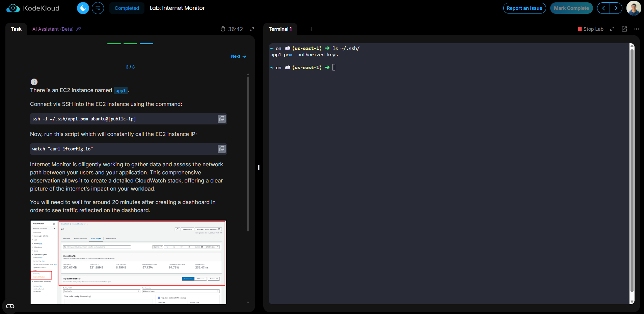Open the user profile avatar menu
The height and width of the screenshot is (314, 644).
[x=634, y=8]
